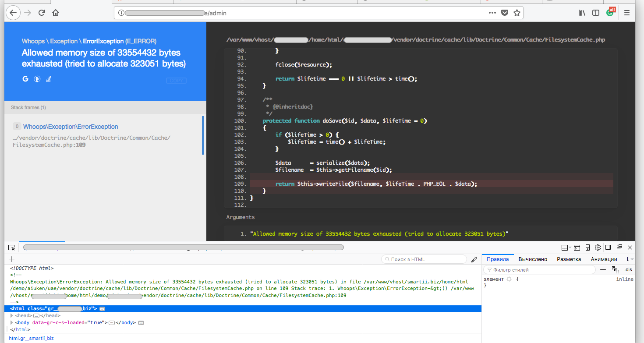
Task: Add a new CSS rule plus icon
Action: 603,270
